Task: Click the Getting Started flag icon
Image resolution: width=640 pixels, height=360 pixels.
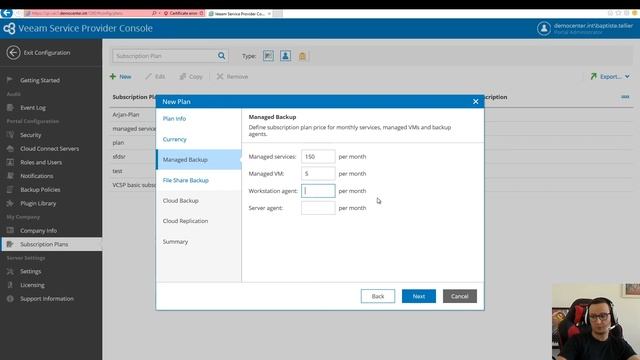Action: tap(10, 80)
